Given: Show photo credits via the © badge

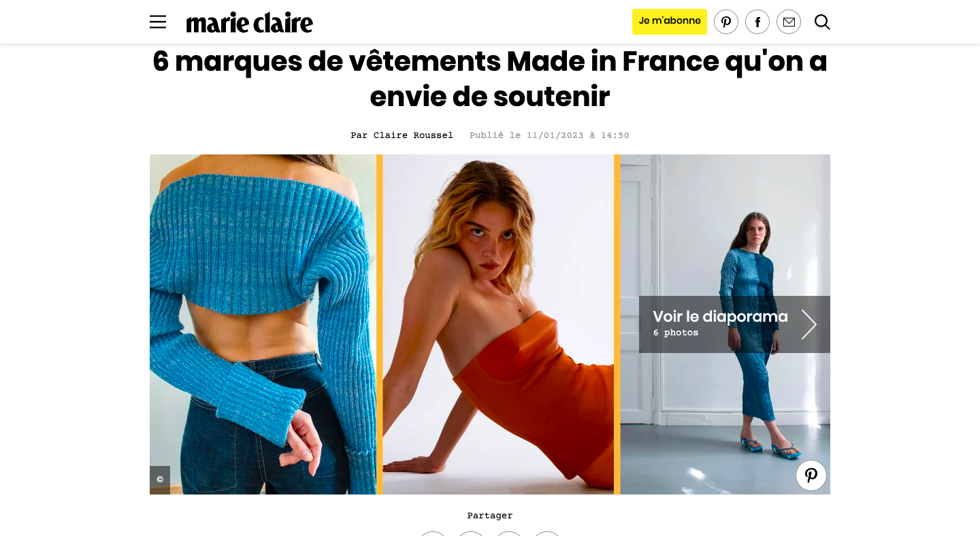Looking at the screenshot, I should 160,480.
